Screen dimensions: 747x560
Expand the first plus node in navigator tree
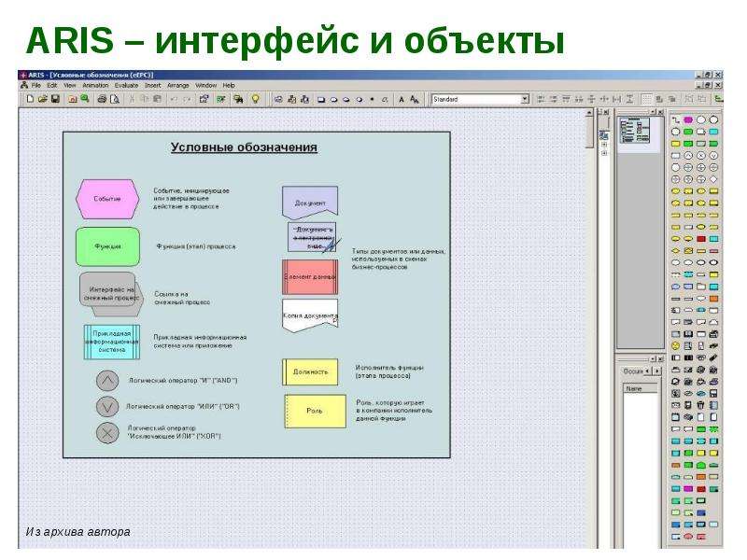point(604,145)
